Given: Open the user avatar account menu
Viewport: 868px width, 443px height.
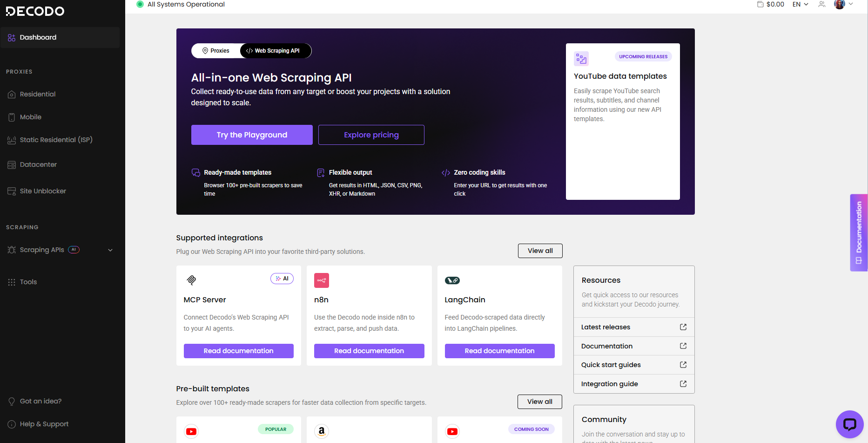Looking at the screenshot, I should pos(843,4).
